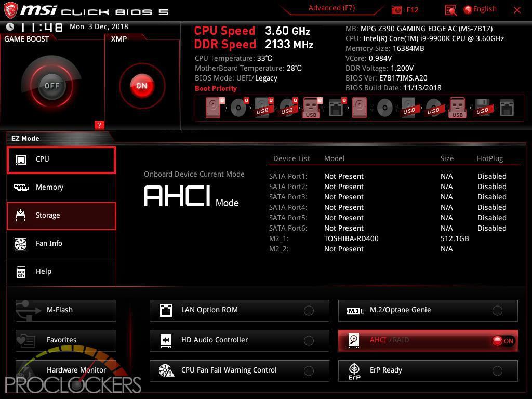Click the M2_1: row label
This screenshot has height=399, width=532.
(279, 239)
